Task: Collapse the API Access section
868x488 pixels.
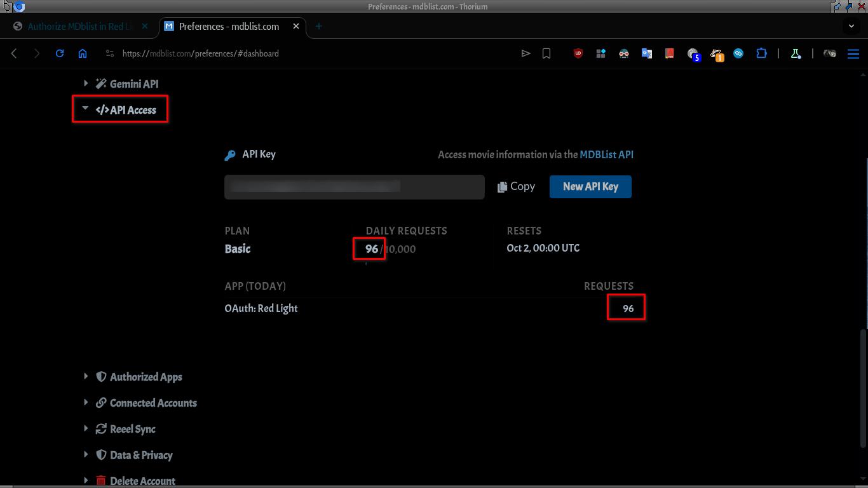Action: (x=125, y=110)
